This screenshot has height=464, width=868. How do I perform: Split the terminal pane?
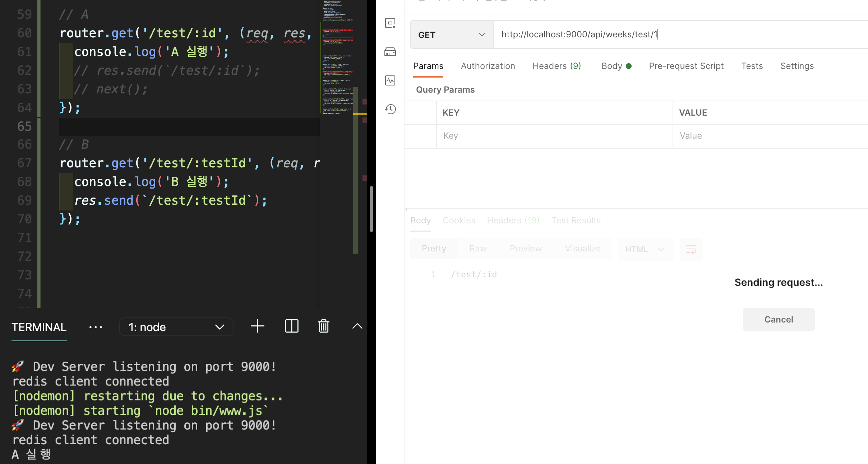(291, 326)
